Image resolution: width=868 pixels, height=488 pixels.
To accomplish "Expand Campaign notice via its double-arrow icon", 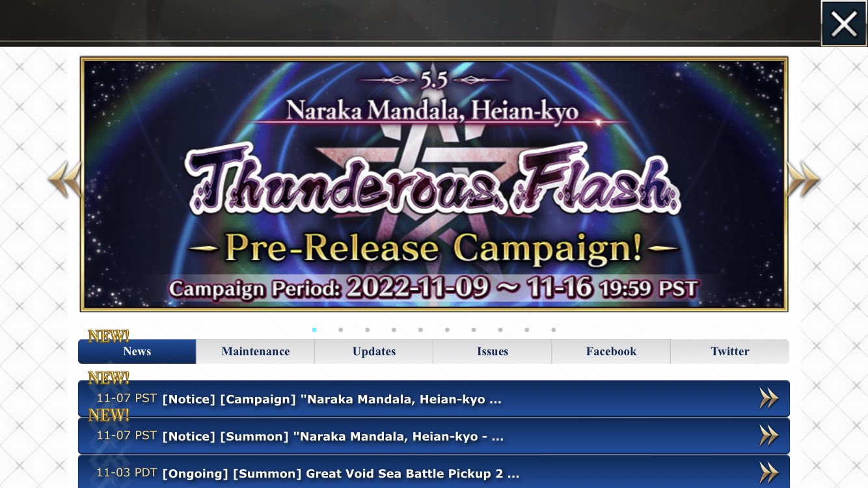I will pyautogui.click(x=768, y=398).
